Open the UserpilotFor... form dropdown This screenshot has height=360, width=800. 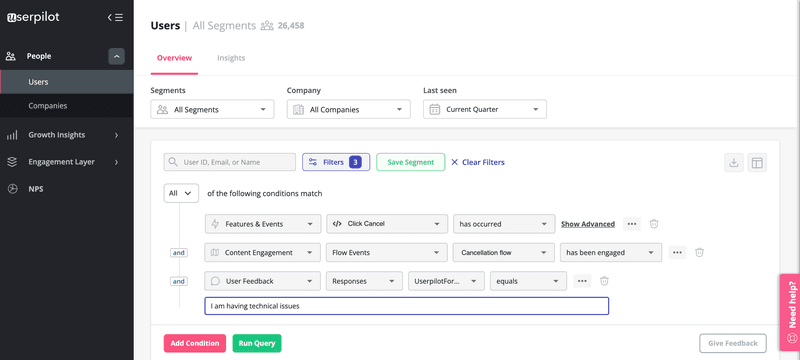(x=446, y=281)
